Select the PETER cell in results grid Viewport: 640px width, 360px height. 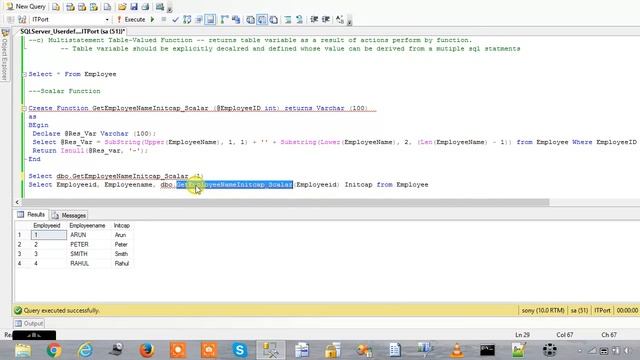coord(89,244)
